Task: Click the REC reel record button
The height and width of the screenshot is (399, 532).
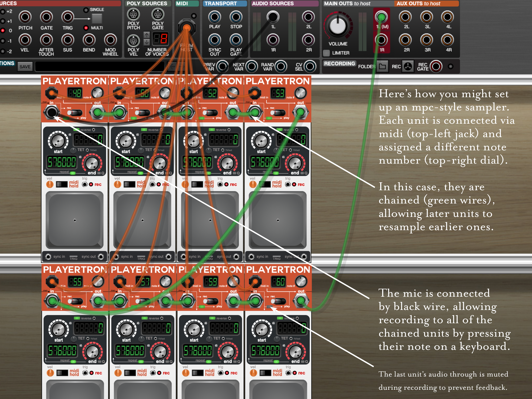Action: 408,66
